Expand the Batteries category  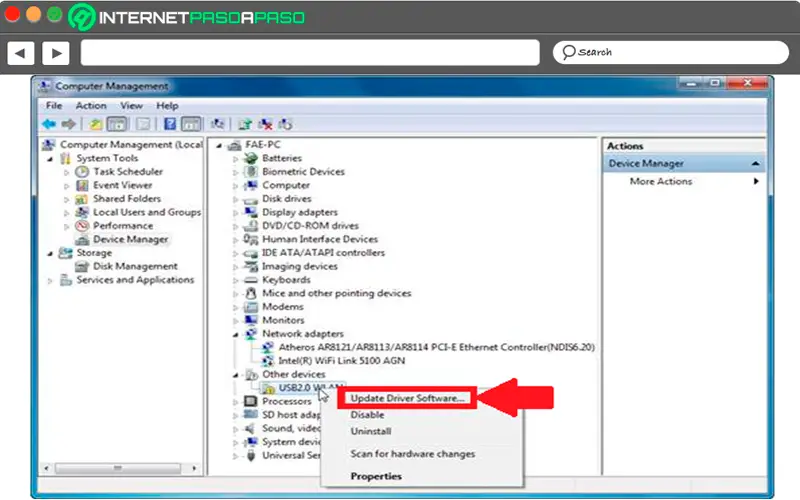235,159
